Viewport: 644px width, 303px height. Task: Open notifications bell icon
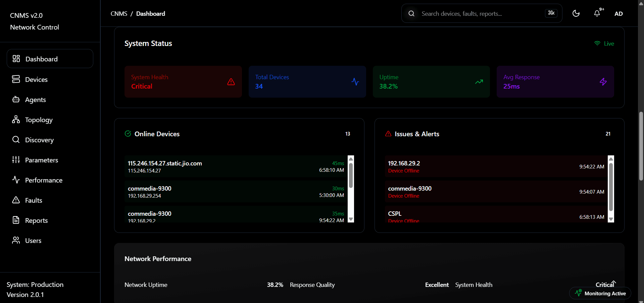(x=597, y=13)
